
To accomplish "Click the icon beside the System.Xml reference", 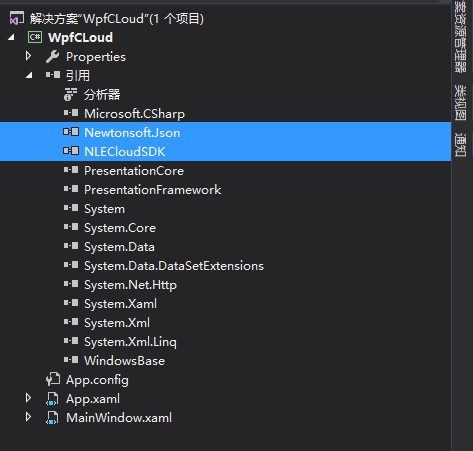I will tap(71, 322).
